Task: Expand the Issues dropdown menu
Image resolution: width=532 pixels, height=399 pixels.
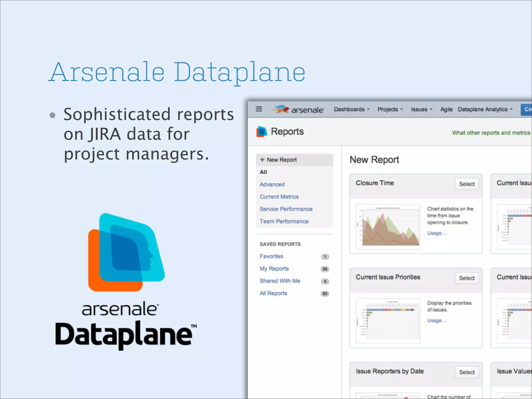Action: pos(422,109)
